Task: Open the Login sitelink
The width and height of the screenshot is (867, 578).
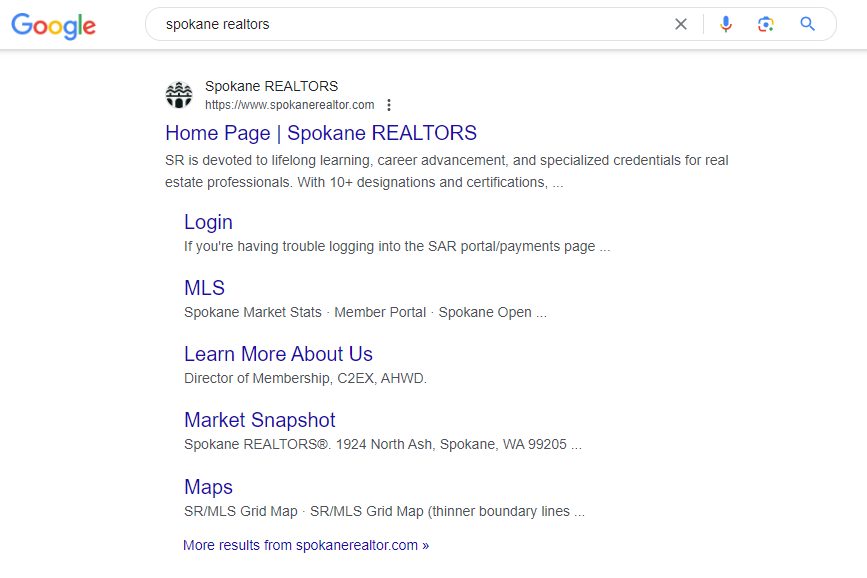Action: point(208,222)
